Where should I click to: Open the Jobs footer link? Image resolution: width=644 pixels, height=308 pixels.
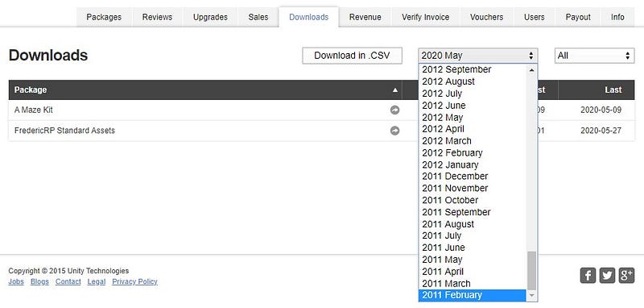pyautogui.click(x=16, y=281)
